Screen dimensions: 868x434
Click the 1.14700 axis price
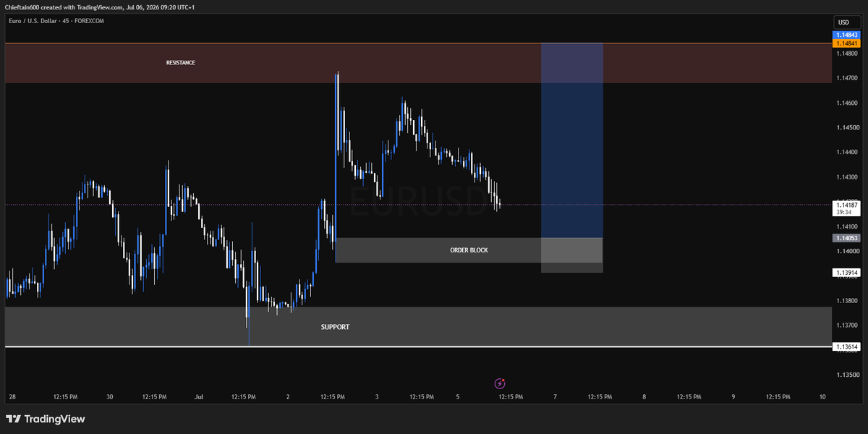tap(847, 78)
